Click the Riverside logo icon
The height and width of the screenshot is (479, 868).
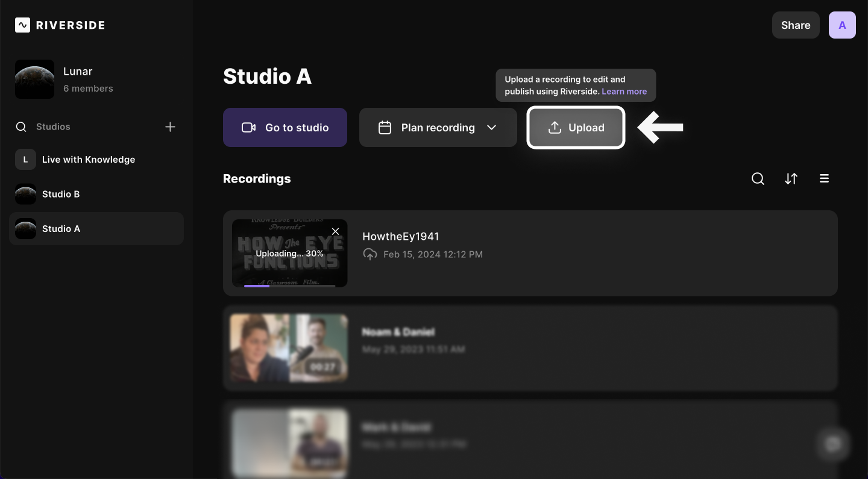[22, 25]
